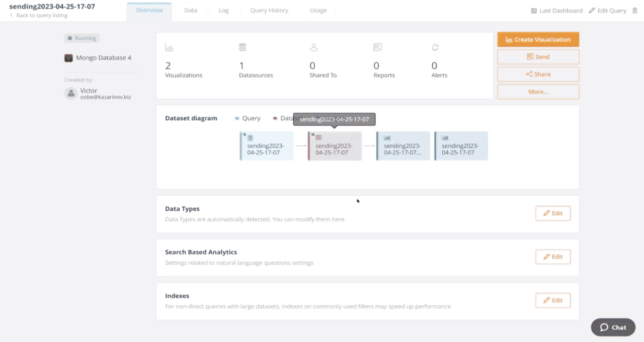The image size is (644, 342).
Task: Click the Visualizations chart icon in stats
Action: (169, 48)
